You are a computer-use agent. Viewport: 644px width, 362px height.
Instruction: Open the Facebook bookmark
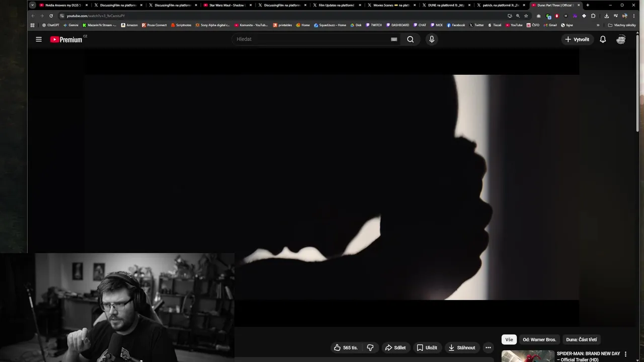click(456, 25)
